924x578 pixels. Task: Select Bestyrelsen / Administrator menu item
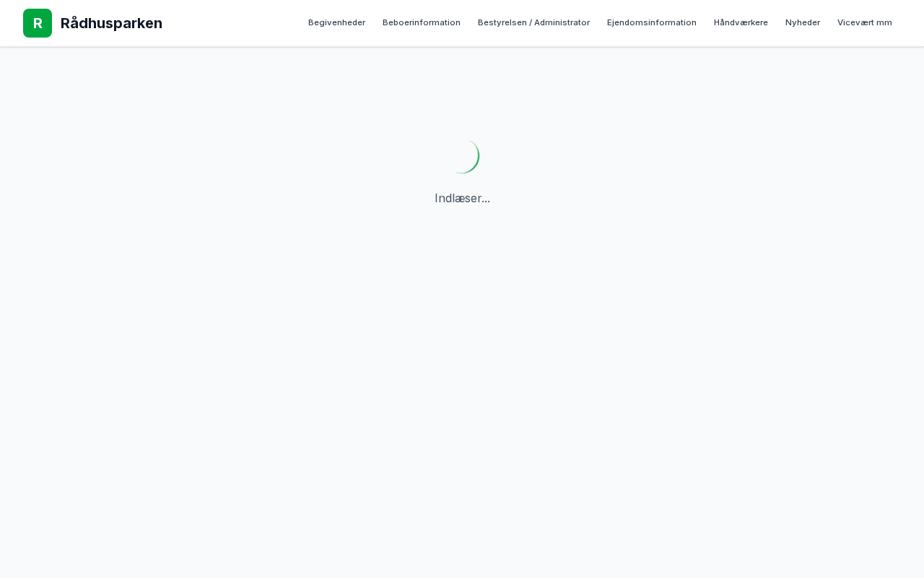point(533,22)
